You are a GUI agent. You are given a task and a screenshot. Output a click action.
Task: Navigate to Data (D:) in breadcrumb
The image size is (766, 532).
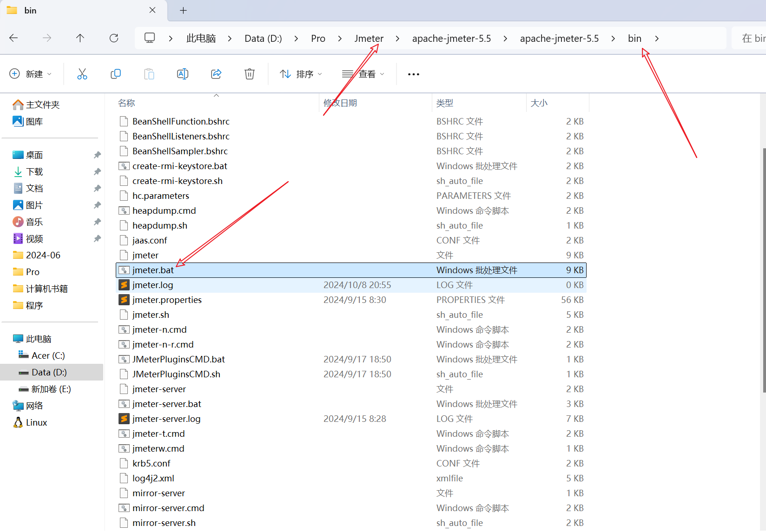(x=263, y=39)
